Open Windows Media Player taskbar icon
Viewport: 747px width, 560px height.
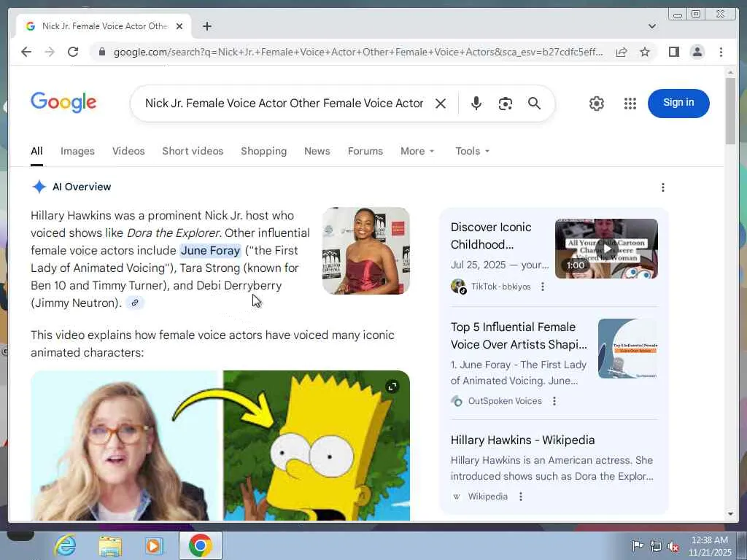(x=154, y=545)
